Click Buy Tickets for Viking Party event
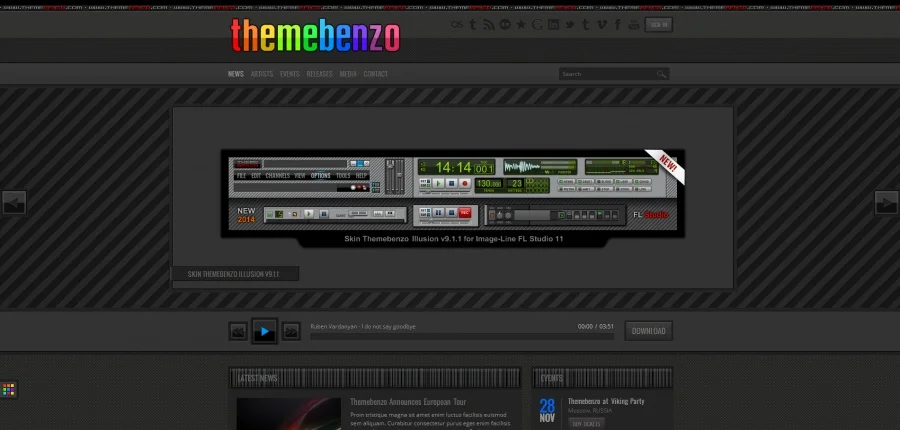900x430 pixels. (586, 424)
